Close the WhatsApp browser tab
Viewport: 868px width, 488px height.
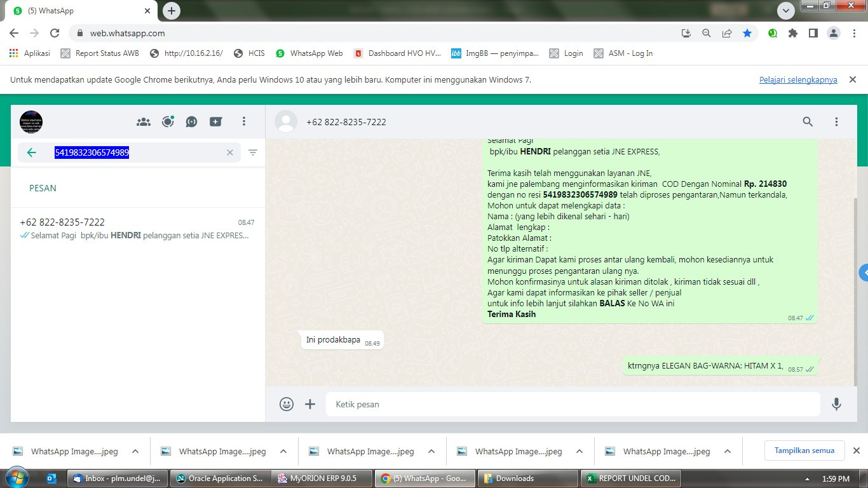(147, 11)
